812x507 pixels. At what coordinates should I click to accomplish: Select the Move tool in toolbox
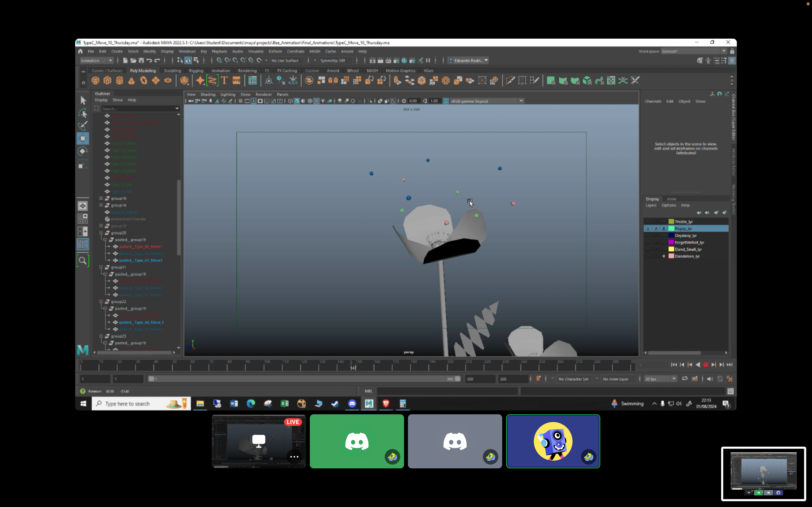pyautogui.click(x=83, y=138)
